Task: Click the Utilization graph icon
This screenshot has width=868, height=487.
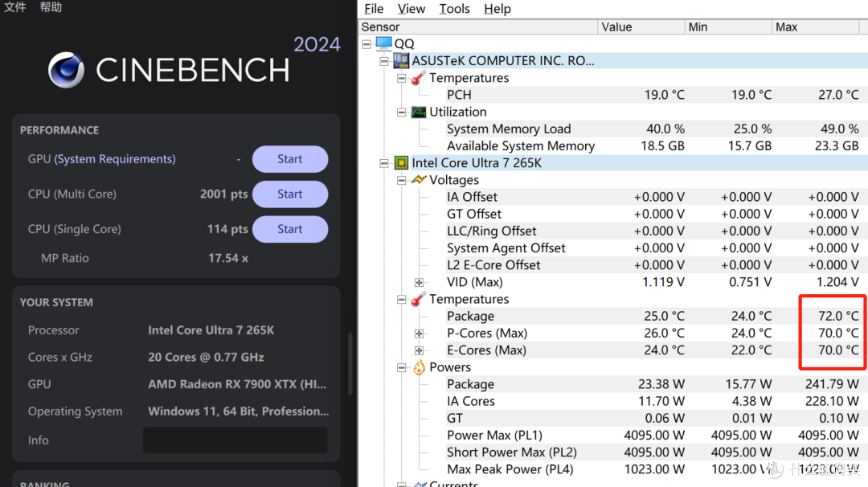Action: 419,112
